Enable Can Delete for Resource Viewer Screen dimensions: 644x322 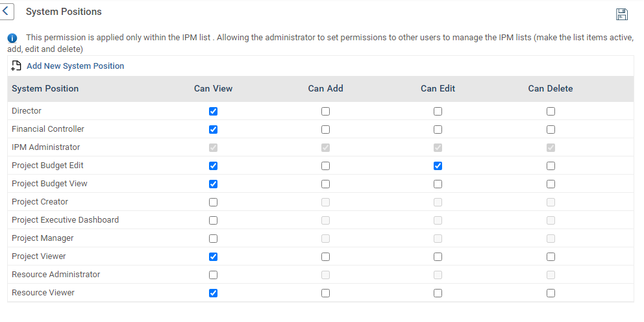pyautogui.click(x=551, y=293)
